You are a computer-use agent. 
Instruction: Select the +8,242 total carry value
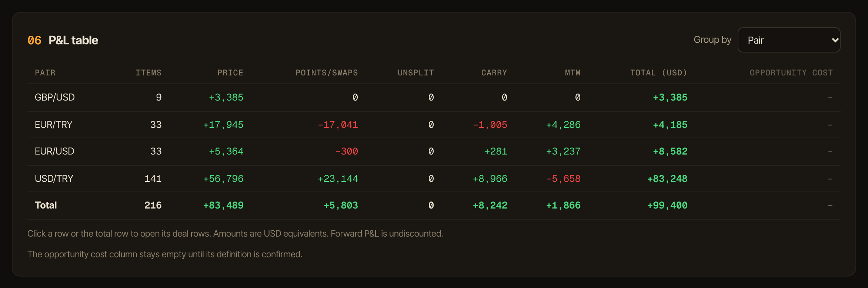click(x=490, y=206)
